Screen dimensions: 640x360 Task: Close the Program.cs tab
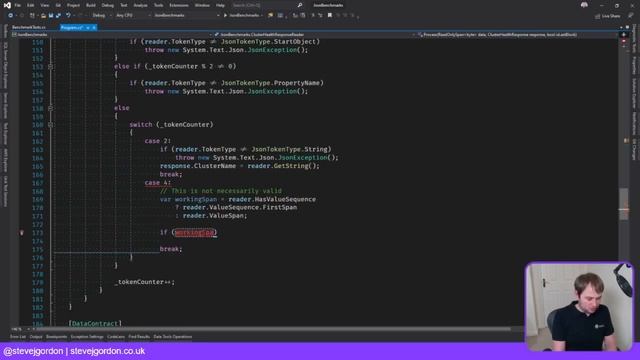coord(94,27)
